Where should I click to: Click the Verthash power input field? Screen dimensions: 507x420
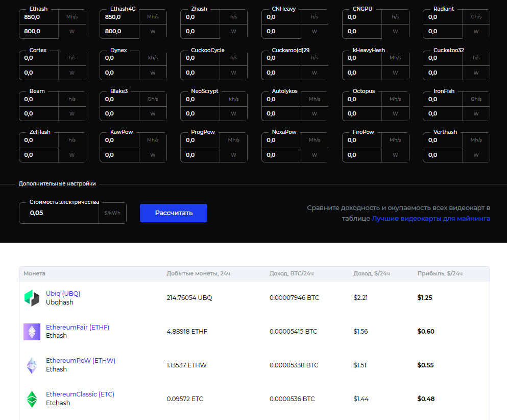(444, 155)
